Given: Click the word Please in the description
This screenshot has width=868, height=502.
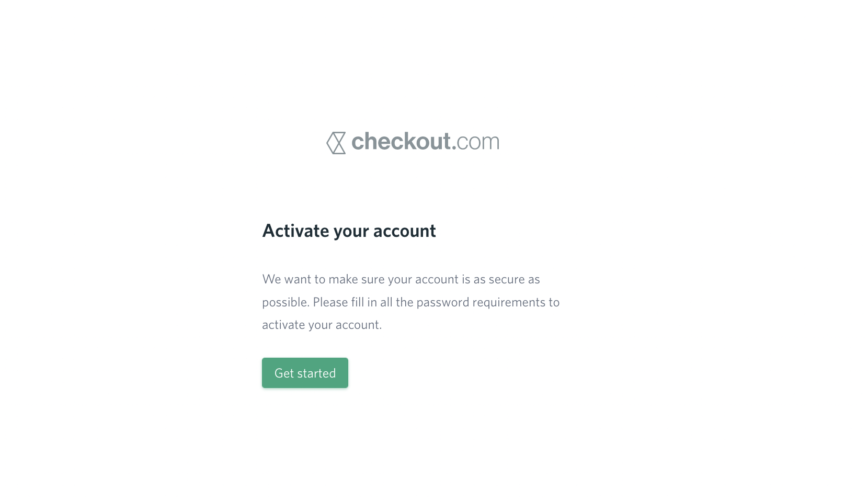Looking at the screenshot, I should (330, 302).
